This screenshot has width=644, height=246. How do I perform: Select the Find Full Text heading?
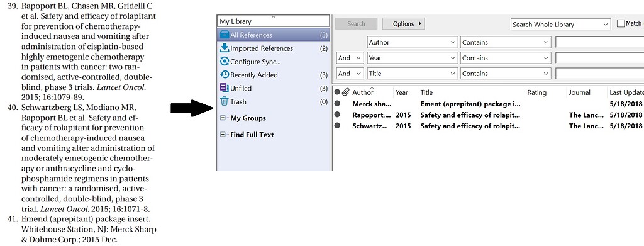pyautogui.click(x=252, y=134)
